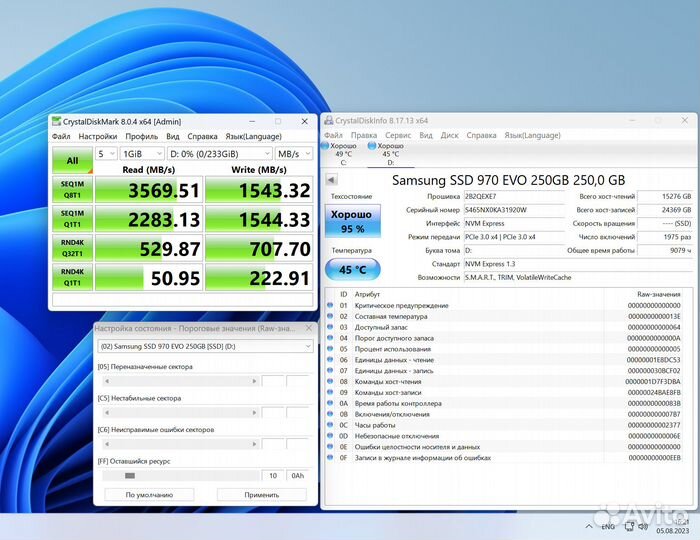Click the 15276 GB host reads value
The height and width of the screenshot is (540, 700).
pyautogui.click(x=665, y=196)
